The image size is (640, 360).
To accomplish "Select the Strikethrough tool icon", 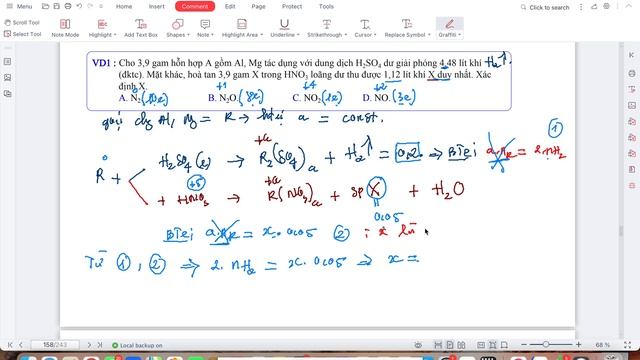I will 327,24.
